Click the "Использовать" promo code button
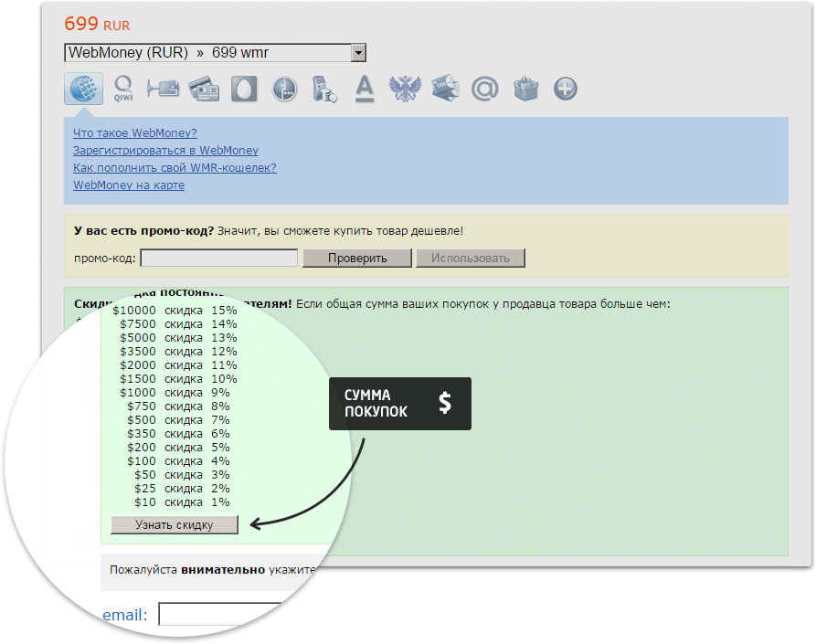Viewport: 816px width, 644px height. [471, 258]
